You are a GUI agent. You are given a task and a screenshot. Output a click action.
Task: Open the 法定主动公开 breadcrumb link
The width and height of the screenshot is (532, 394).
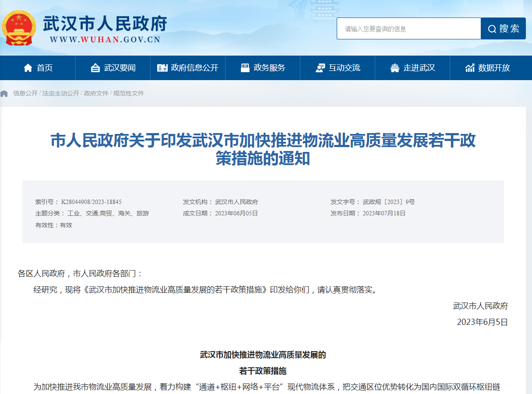(x=61, y=93)
